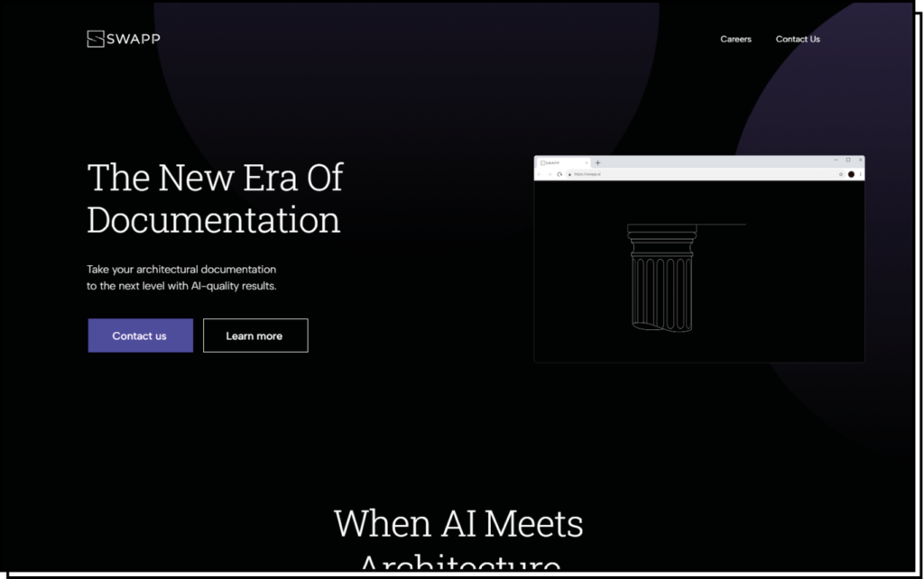924x579 pixels.
Task: Click the profile avatar in the mockup browser
Action: (851, 174)
